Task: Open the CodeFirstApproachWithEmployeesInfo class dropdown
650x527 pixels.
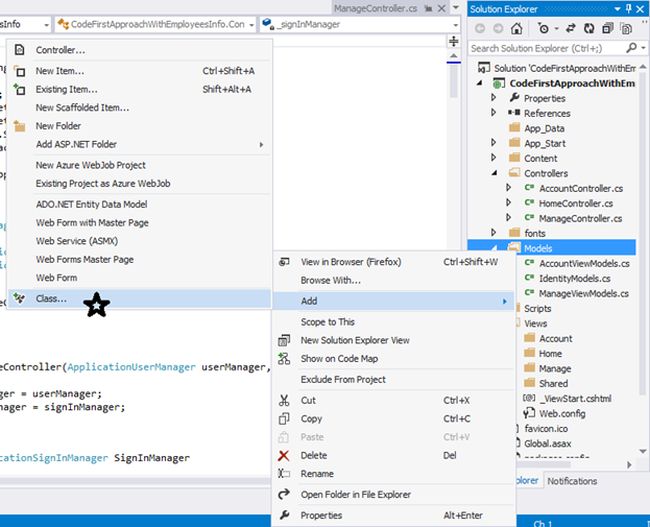Action: (251, 25)
